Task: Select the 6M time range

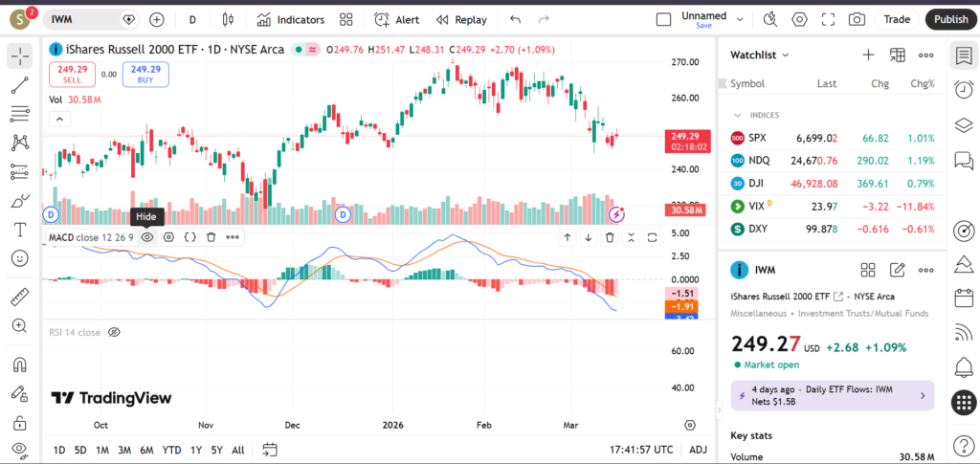Action: [146, 450]
